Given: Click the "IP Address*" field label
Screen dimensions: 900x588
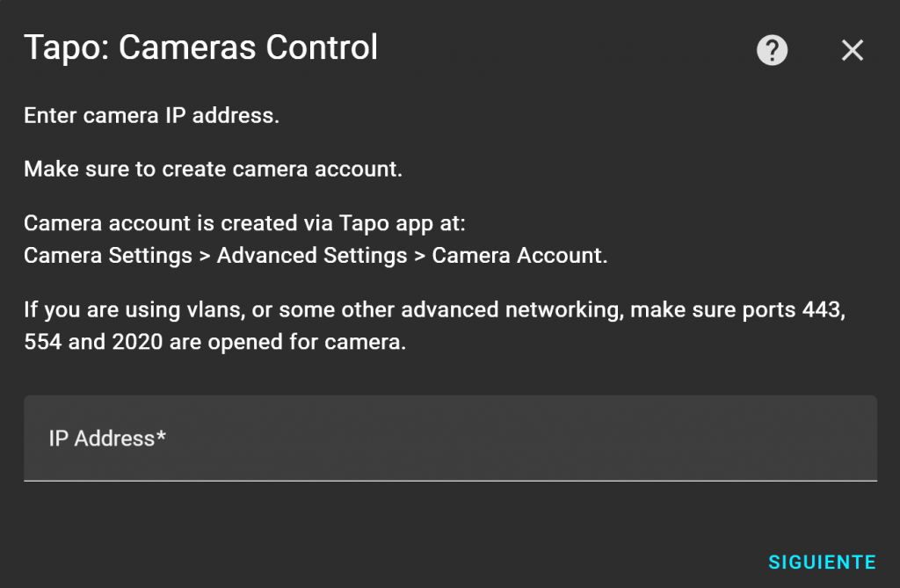Looking at the screenshot, I should (x=107, y=439).
